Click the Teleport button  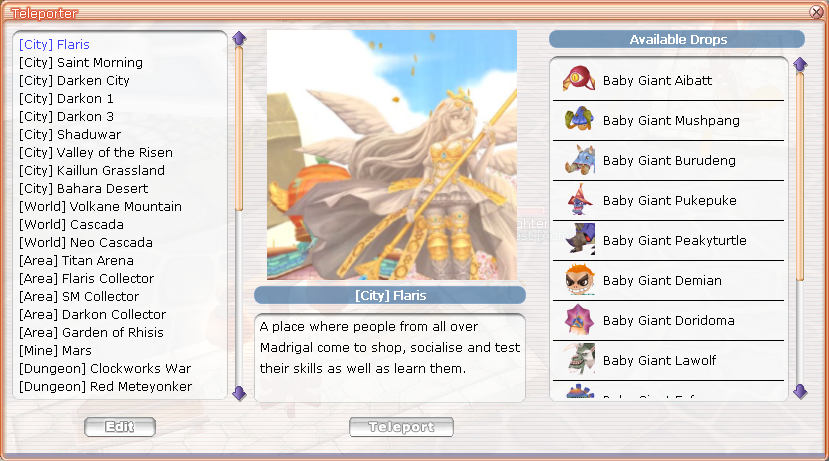click(x=401, y=427)
